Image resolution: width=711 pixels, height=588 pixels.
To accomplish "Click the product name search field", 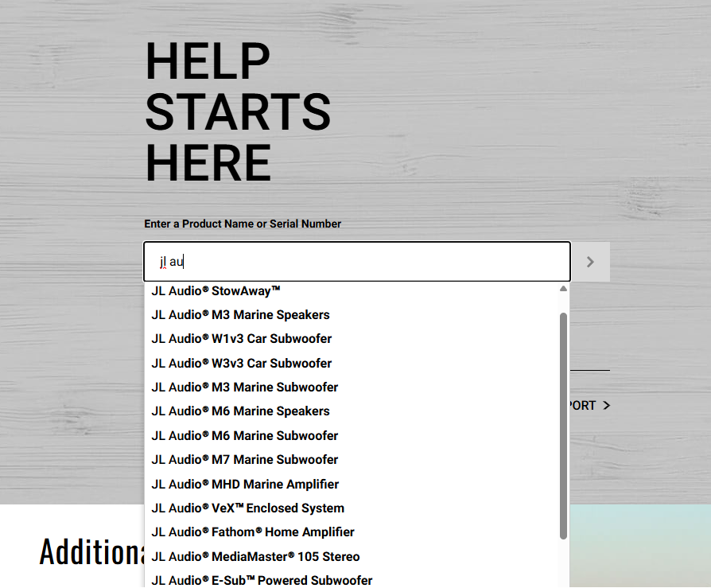I will [357, 262].
